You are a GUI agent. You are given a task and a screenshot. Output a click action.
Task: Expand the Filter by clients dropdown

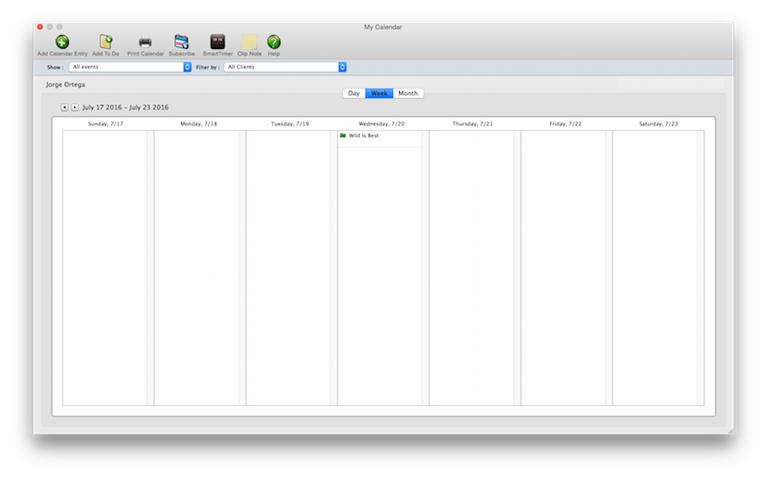coord(285,67)
